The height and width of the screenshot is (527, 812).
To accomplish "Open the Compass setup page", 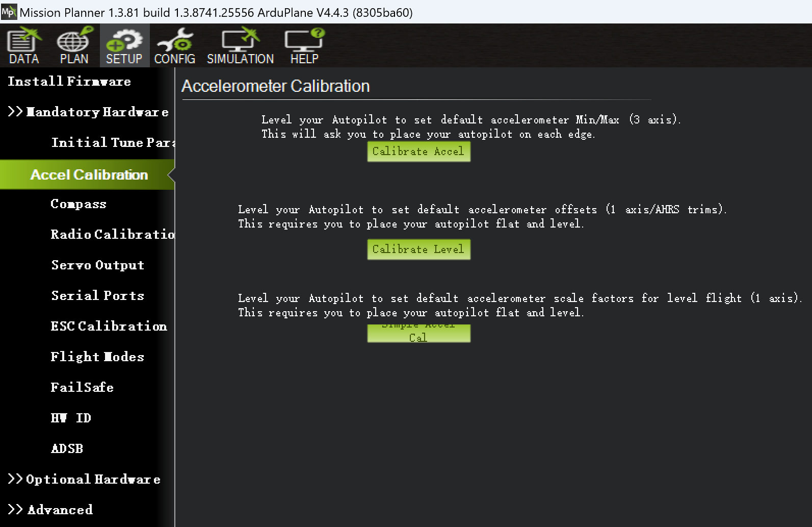I will point(78,204).
